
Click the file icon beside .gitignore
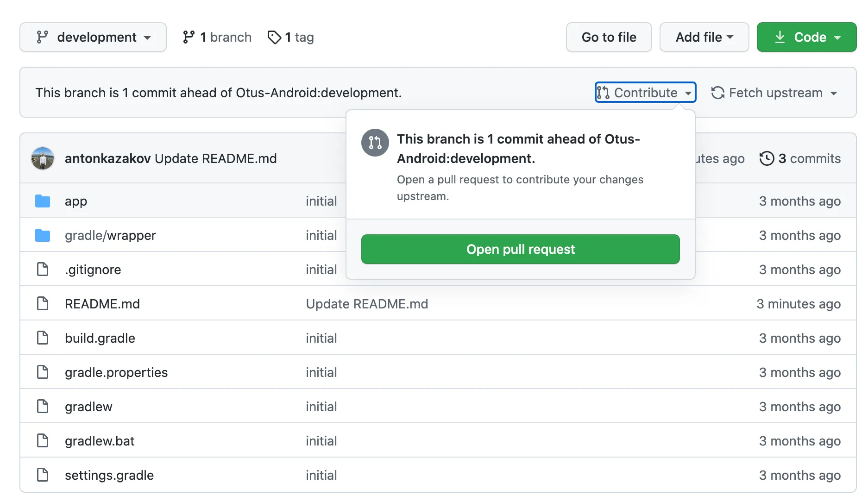[42, 269]
